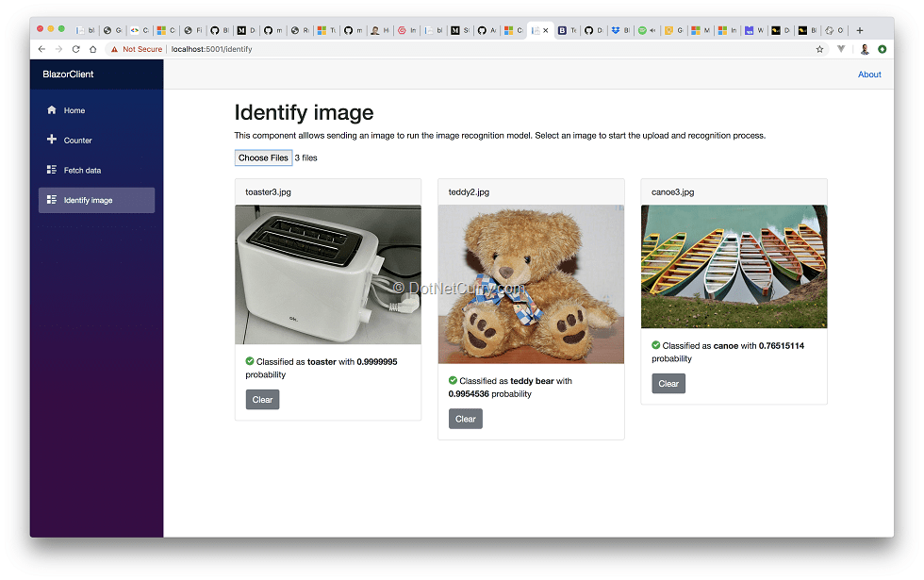
Task: Click the BlazorClient brand title
Action: (68, 75)
